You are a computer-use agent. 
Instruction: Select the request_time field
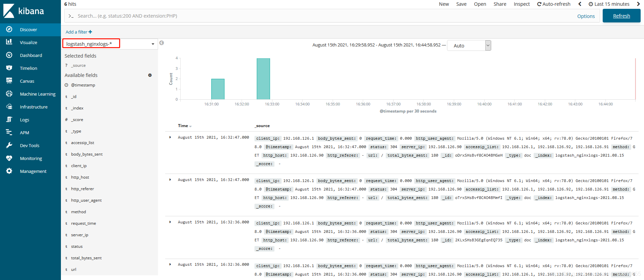click(84, 223)
